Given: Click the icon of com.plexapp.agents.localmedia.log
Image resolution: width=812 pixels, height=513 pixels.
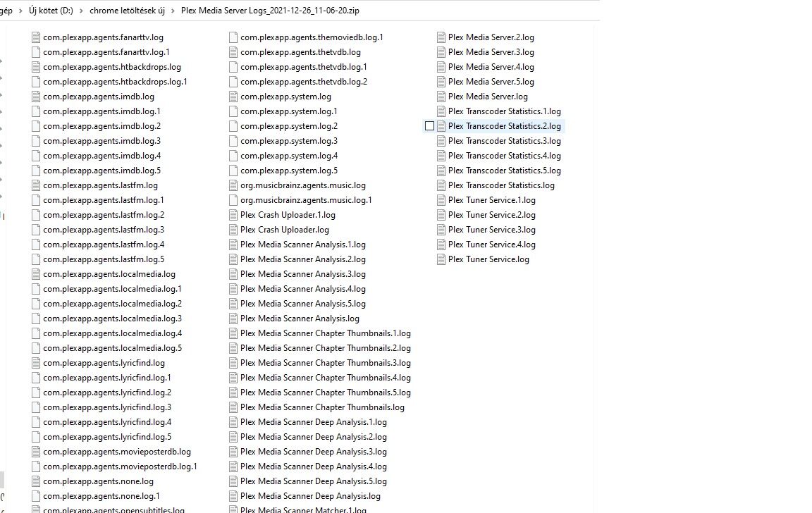Looking at the screenshot, I should (36, 274).
